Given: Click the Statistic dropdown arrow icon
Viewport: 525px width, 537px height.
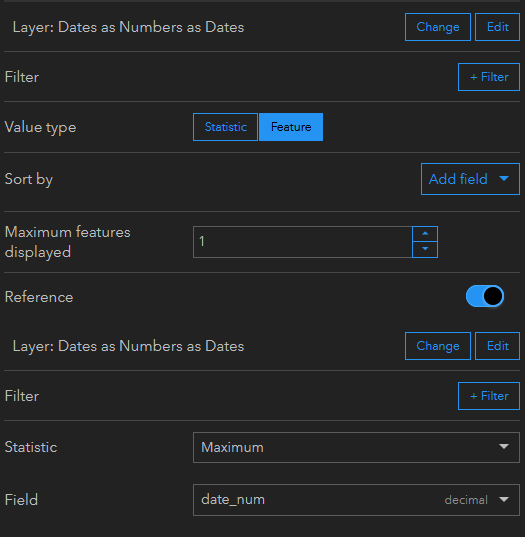Looking at the screenshot, I should click(x=504, y=447).
